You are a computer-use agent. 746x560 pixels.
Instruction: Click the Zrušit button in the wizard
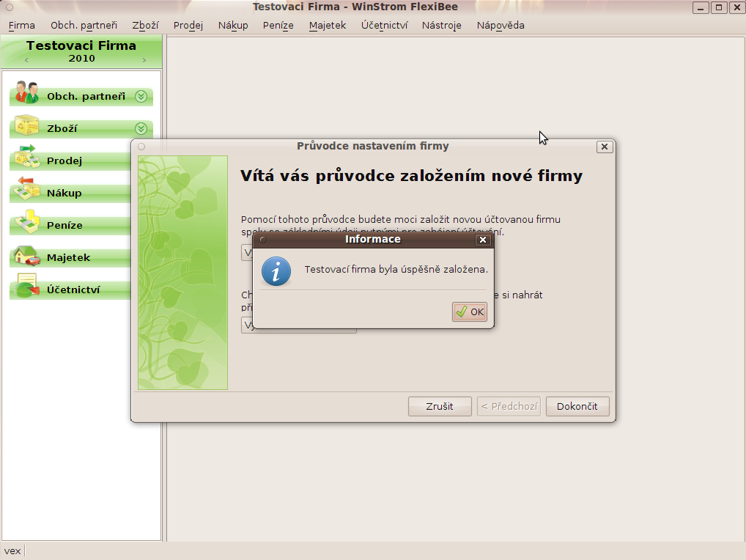[440, 406]
